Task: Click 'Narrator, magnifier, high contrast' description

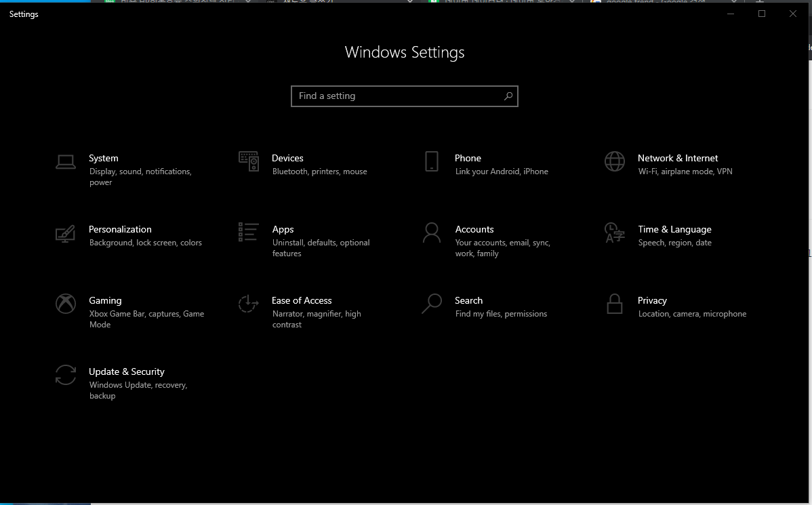Action: (317, 319)
